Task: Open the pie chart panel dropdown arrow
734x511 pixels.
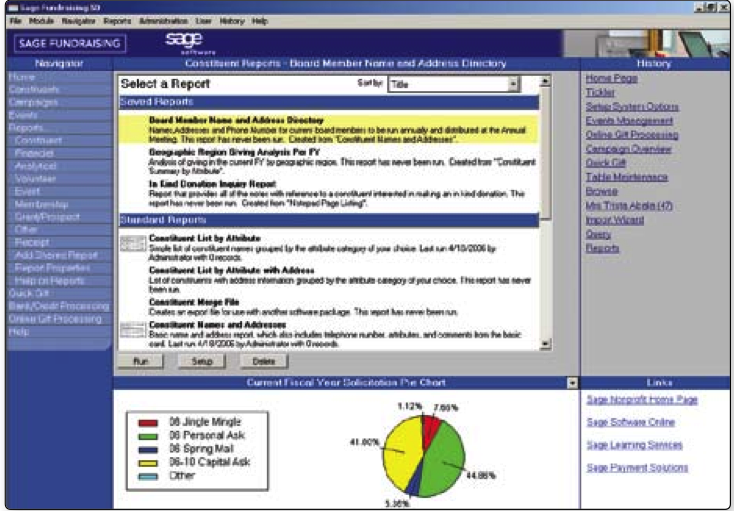Action: pyautogui.click(x=573, y=383)
